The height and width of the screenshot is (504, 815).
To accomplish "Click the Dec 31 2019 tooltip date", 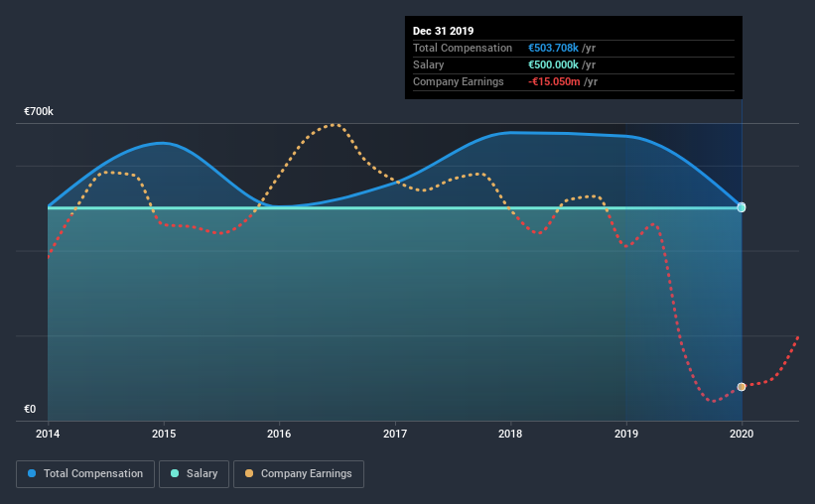I will click(444, 31).
